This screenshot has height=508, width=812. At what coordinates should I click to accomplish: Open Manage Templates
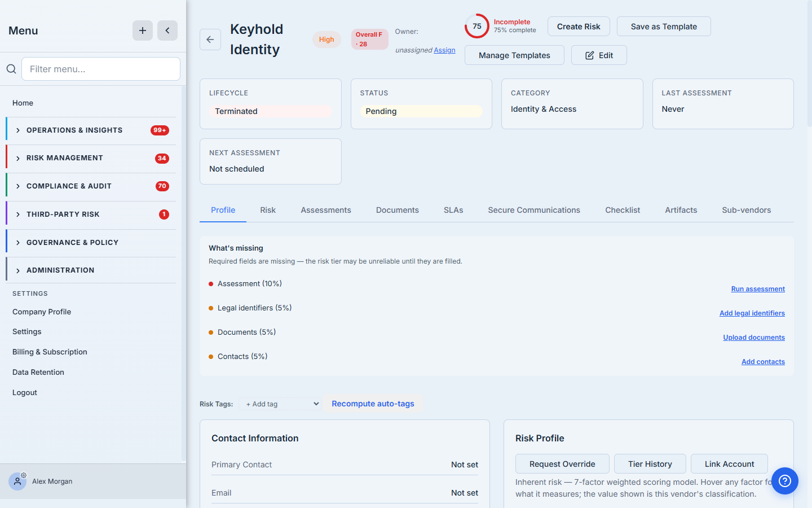514,55
